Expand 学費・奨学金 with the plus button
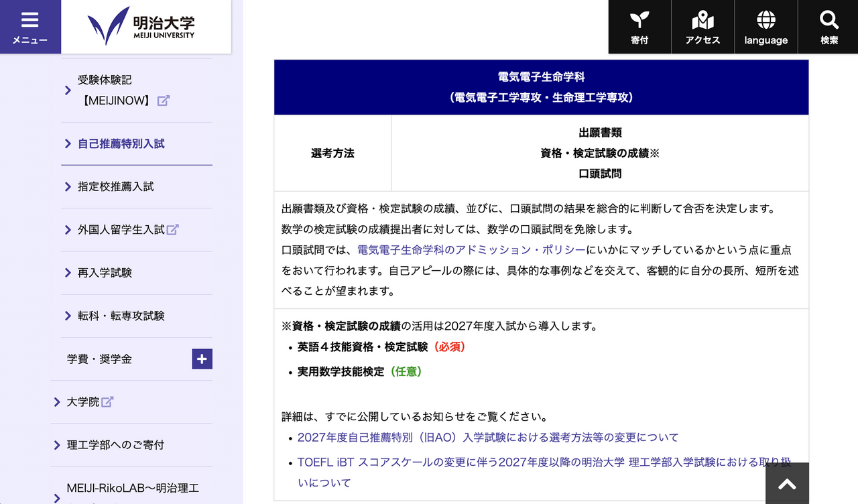The image size is (858, 504). [x=202, y=359]
